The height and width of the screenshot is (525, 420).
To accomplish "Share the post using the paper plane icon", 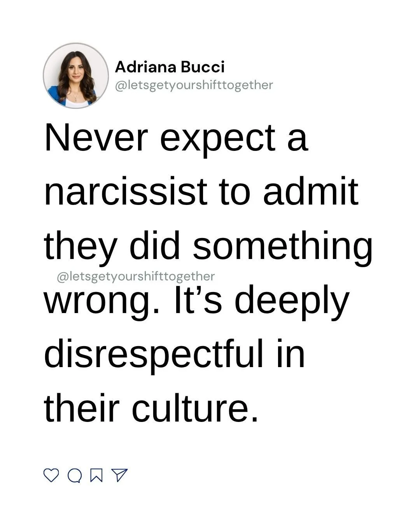I will [x=119, y=475].
